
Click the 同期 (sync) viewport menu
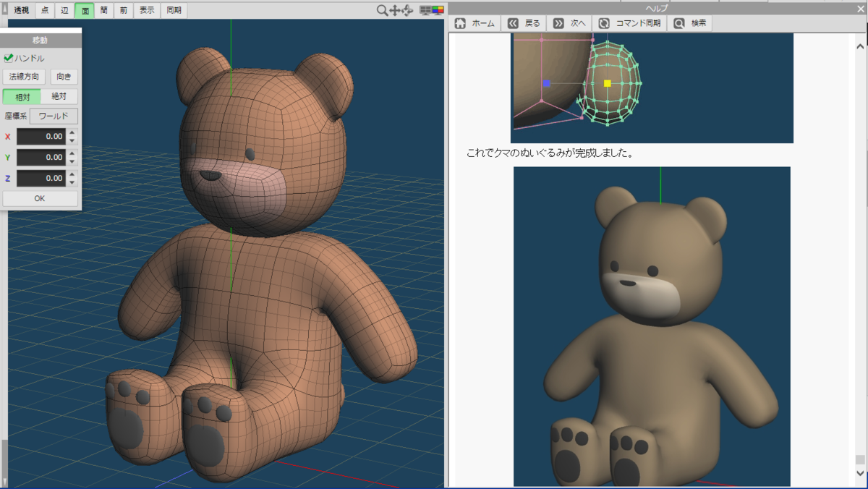click(x=174, y=10)
